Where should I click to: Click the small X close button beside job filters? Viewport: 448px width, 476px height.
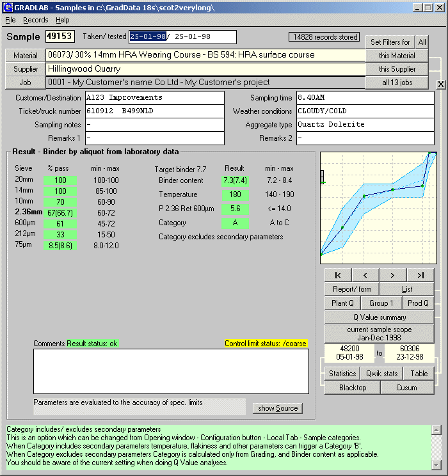coord(440,84)
